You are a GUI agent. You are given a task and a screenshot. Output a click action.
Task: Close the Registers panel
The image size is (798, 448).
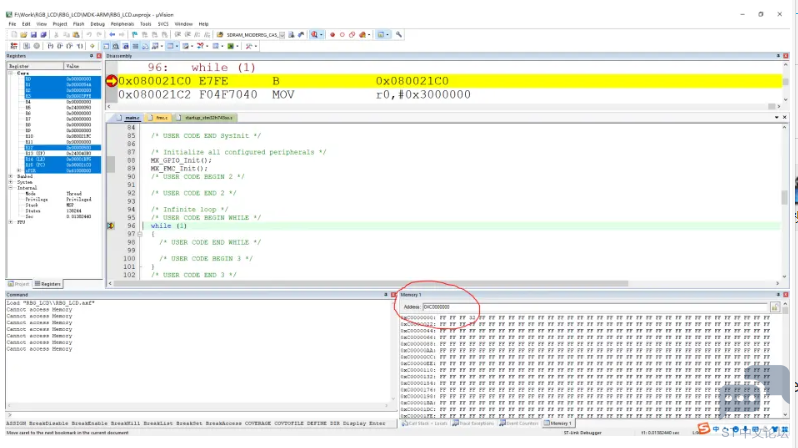[x=99, y=56]
